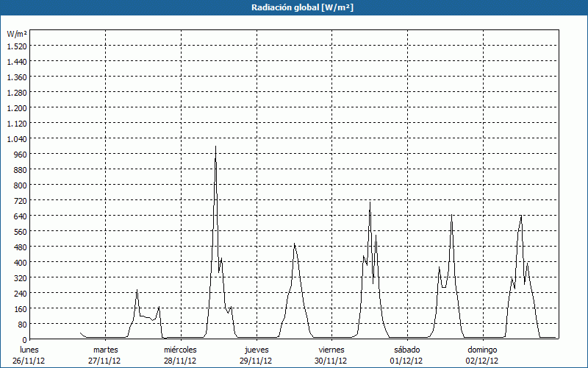Image resolution: width=588 pixels, height=368 pixels.
Task: Click the 1.440 y-axis value
Action: 17,62
